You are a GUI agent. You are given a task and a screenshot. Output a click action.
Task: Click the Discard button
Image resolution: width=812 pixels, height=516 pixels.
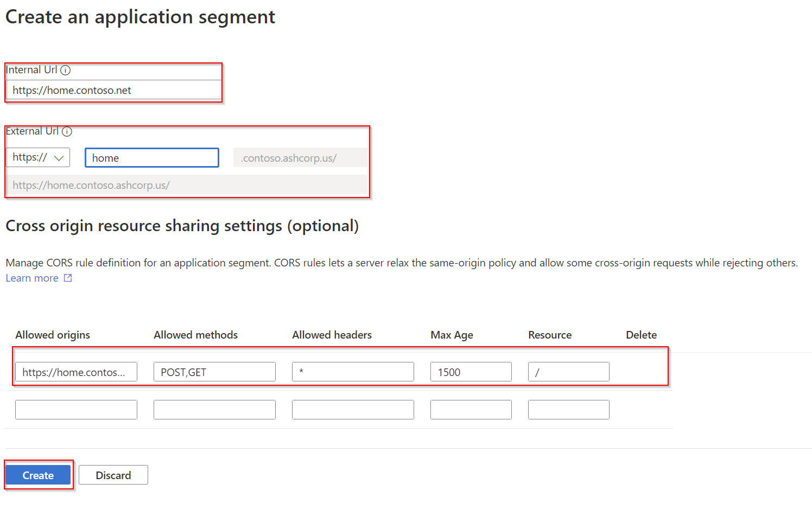(113, 475)
